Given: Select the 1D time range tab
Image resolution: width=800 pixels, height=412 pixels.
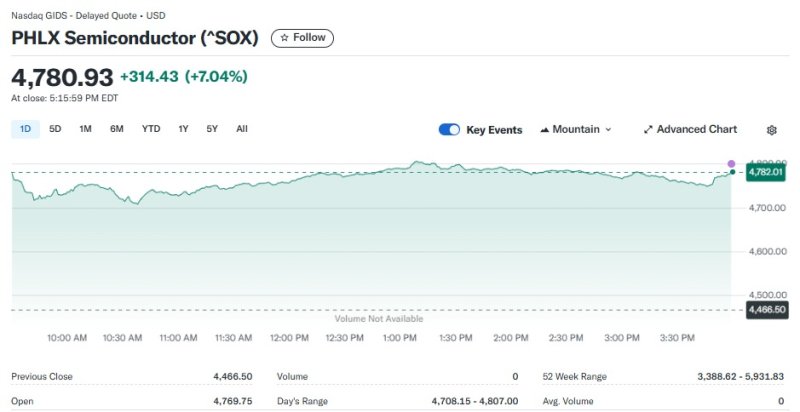Looking at the screenshot, I should (25, 129).
